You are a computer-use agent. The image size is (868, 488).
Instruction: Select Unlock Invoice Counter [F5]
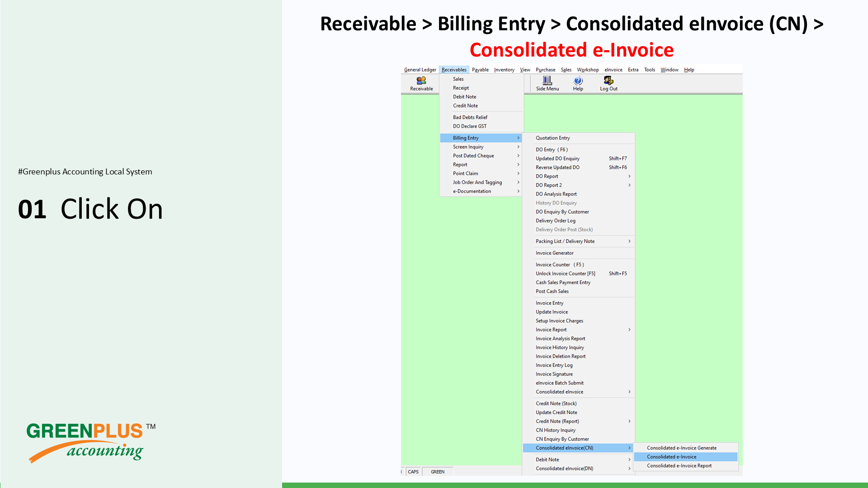pyautogui.click(x=579, y=274)
